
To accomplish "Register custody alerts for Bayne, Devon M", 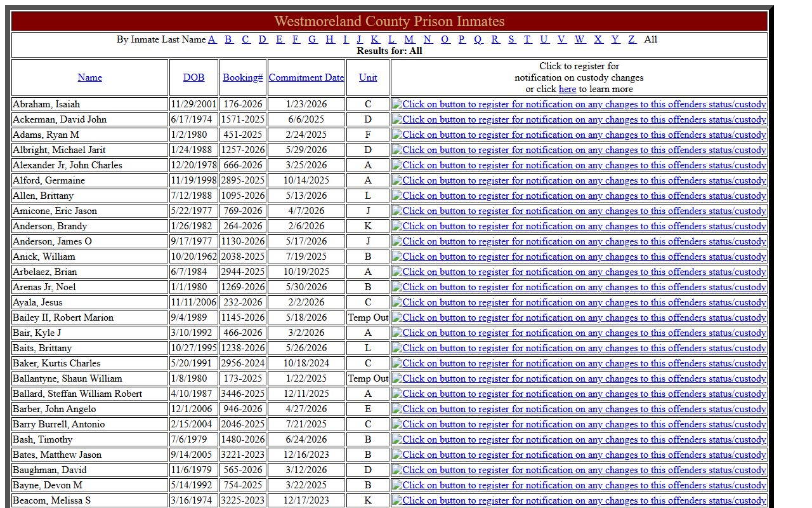I will click(579, 485).
